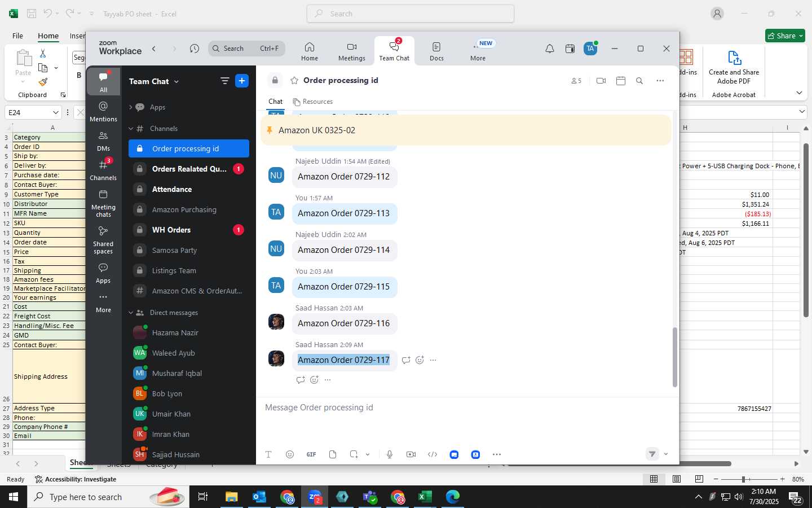
Task: Collapse the Channels section
Action: (x=131, y=129)
